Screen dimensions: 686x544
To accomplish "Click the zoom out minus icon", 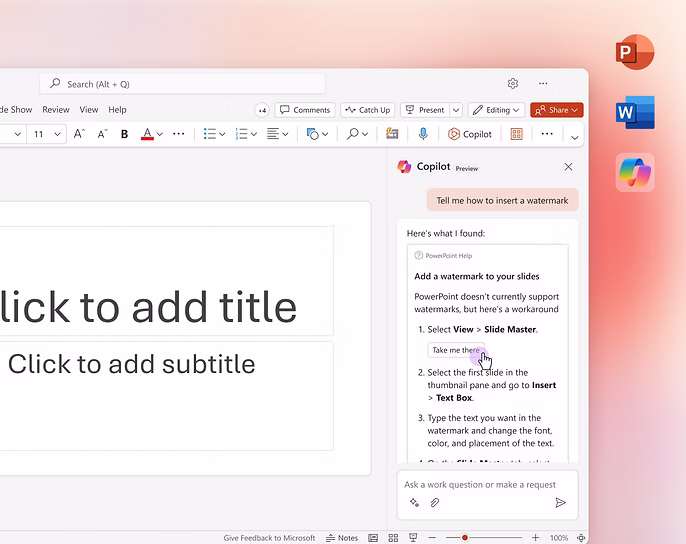I will [x=432, y=537].
